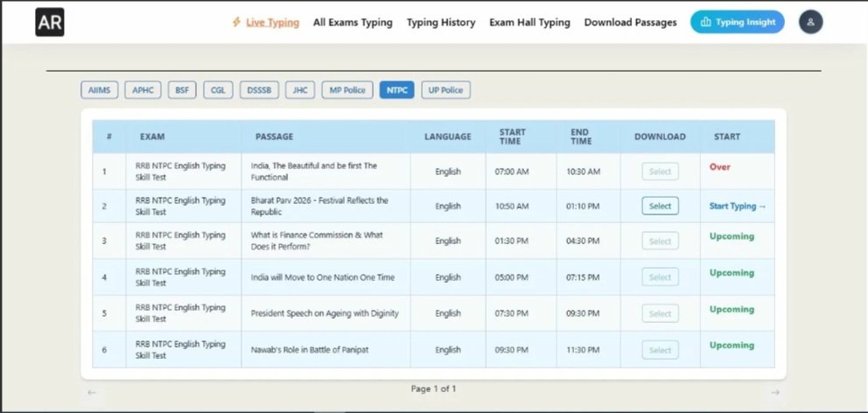Click Select for Finance Commission passage
Screen dimensions: 868x413
click(660, 241)
